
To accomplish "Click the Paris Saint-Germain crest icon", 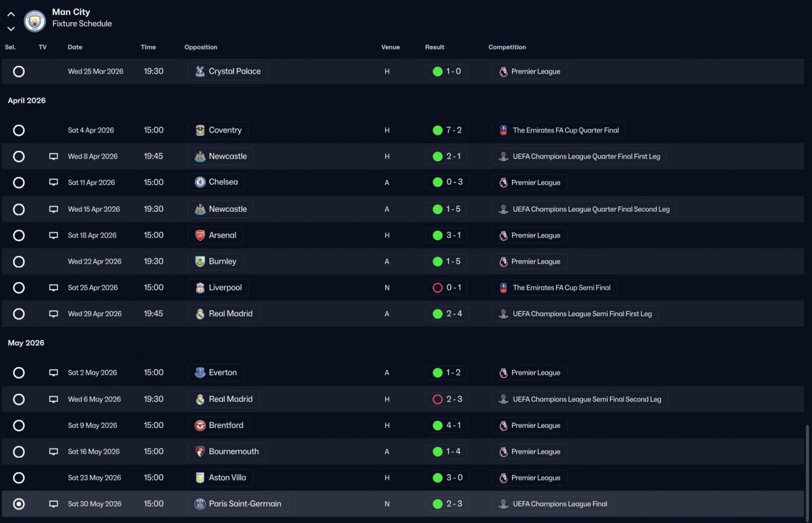I will (x=200, y=504).
